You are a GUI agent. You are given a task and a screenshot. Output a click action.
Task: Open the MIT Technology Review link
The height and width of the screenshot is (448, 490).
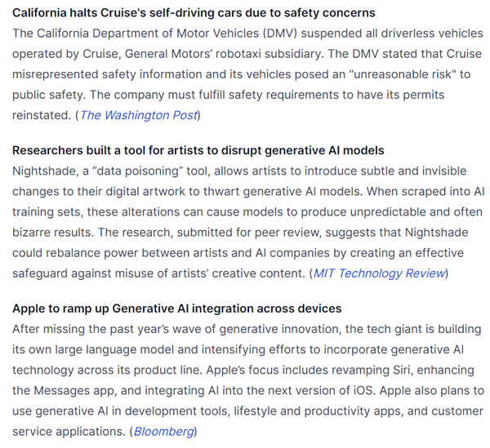tap(379, 273)
